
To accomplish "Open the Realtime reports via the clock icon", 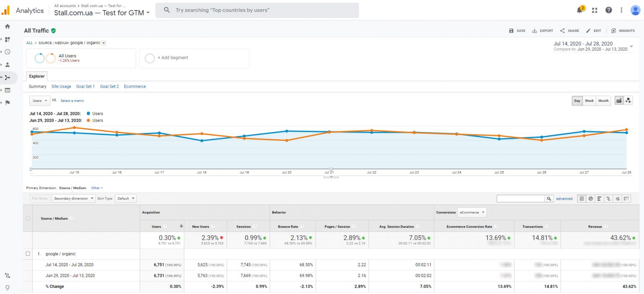I will [x=8, y=52].
